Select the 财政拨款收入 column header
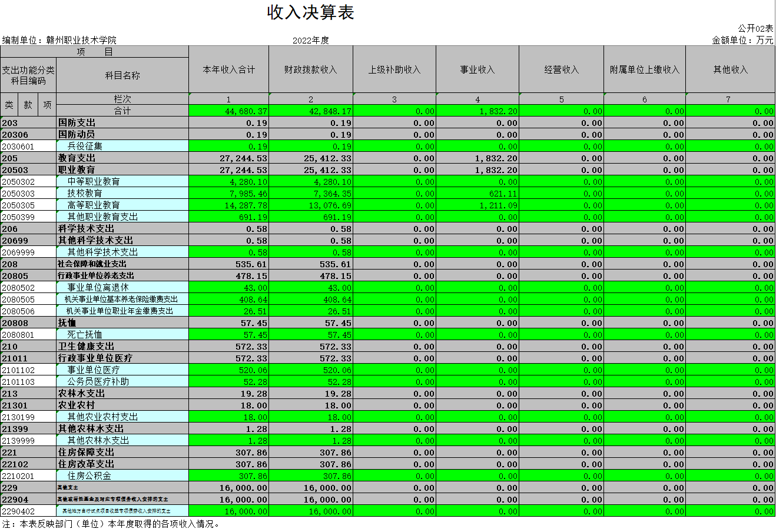 pos(310,69)
